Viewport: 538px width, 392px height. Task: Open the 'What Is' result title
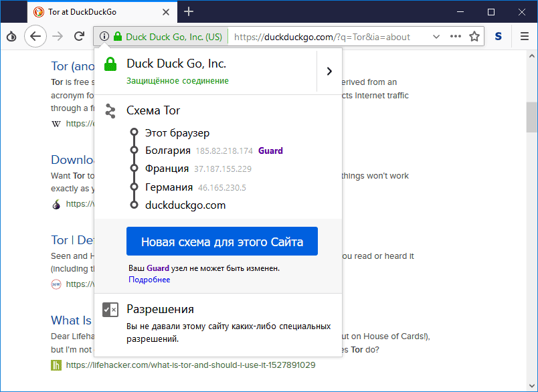point(72,320)
